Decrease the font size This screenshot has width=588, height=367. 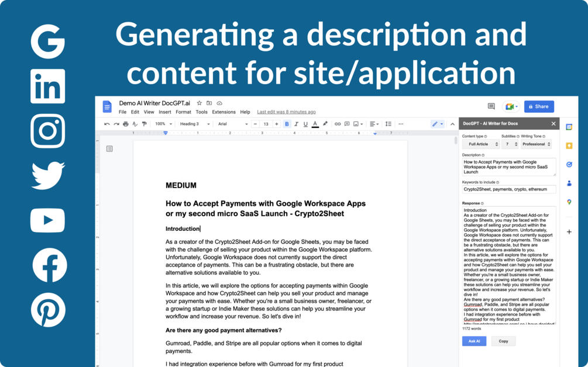coord(255,124)
